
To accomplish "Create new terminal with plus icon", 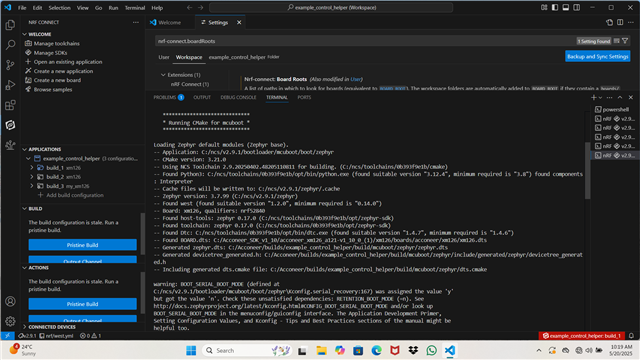I will pyautogui.click(x=593, y=98).
